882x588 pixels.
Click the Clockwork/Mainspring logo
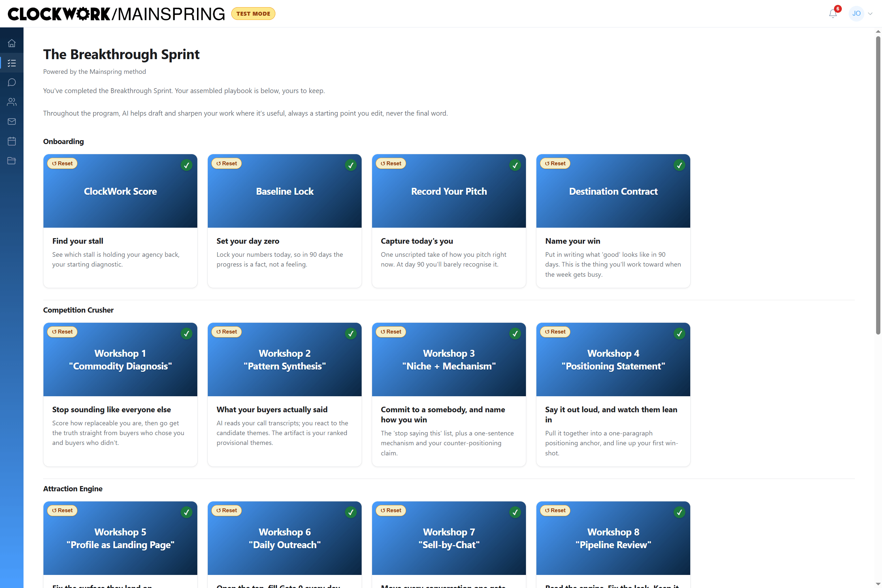click(116, 14)
